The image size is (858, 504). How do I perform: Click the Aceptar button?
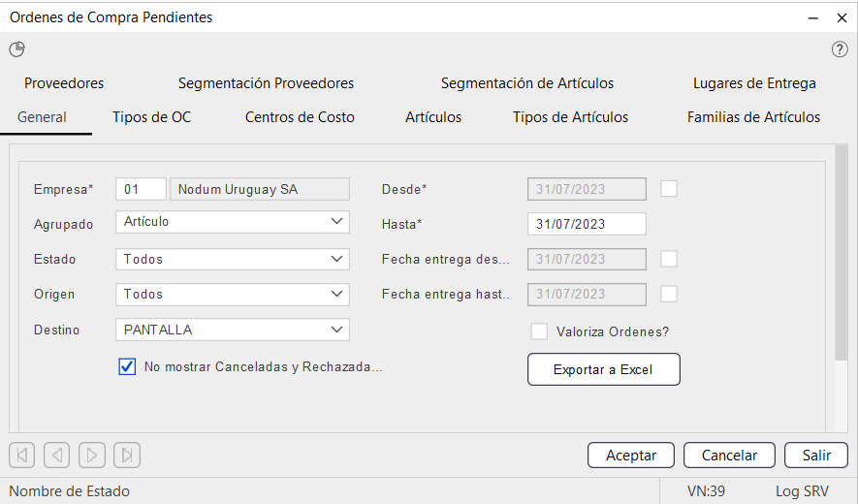(631, 456)
